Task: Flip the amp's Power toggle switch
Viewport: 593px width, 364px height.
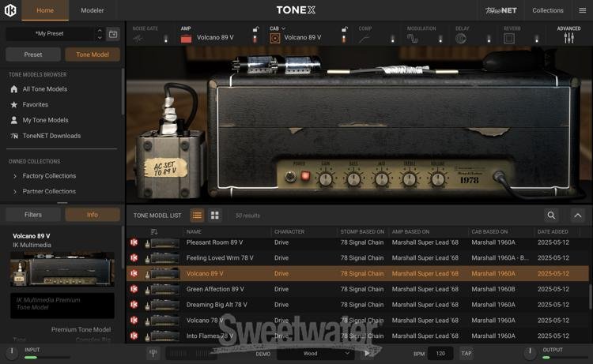Action: (x=290, y=177)
